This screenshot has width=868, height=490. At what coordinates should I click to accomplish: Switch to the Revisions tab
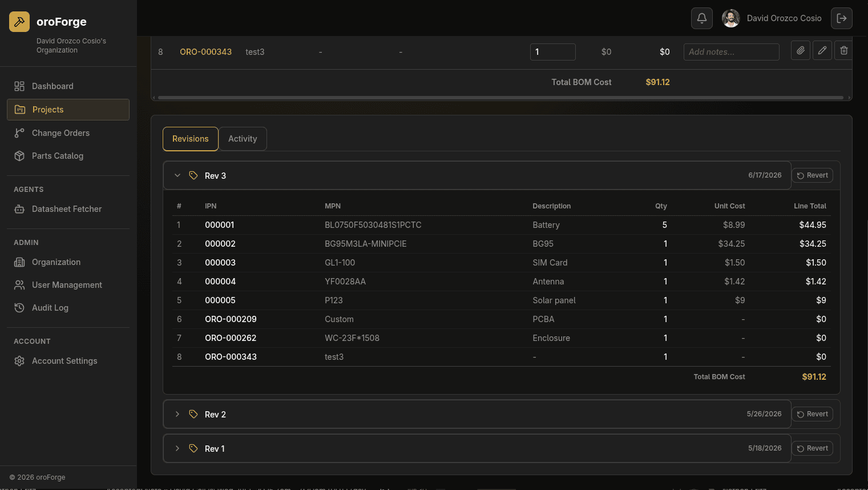(x=191, y=139)
